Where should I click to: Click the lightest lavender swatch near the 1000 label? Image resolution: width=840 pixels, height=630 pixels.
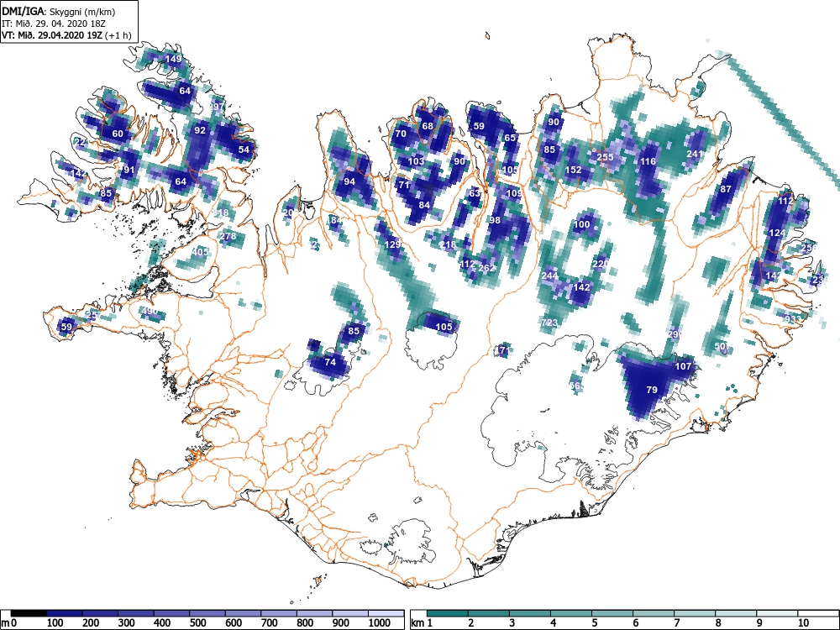[386, 613]
